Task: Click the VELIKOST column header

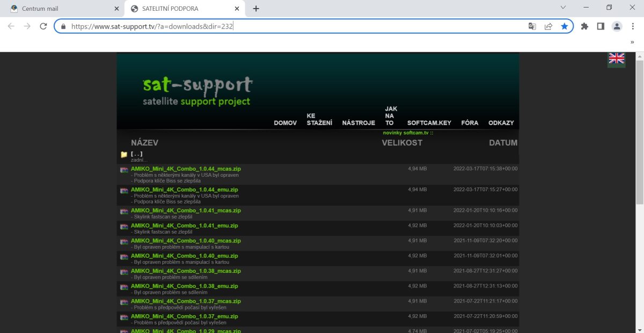Action: click(402, 143)
